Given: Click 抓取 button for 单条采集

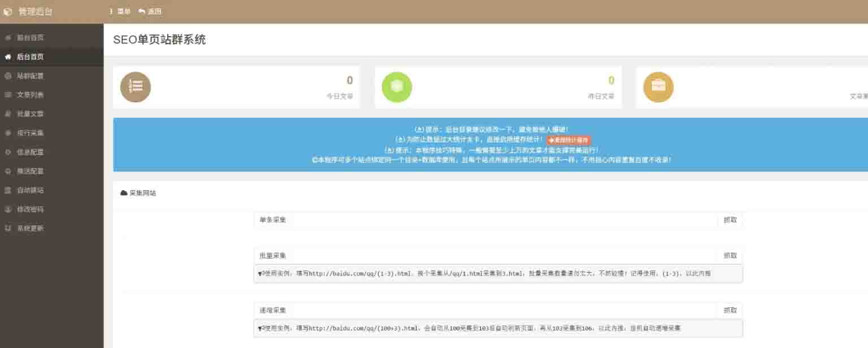Looking at the screenshot, I should click(x=730, y=220).
